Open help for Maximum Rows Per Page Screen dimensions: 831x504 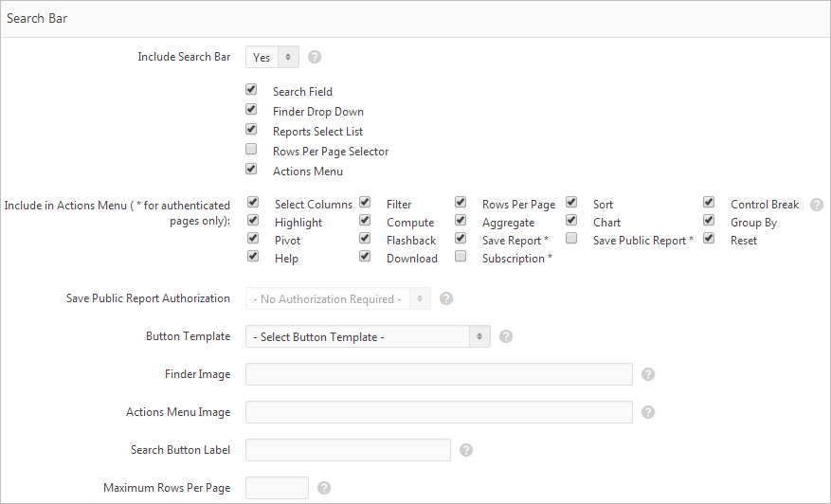324,488
